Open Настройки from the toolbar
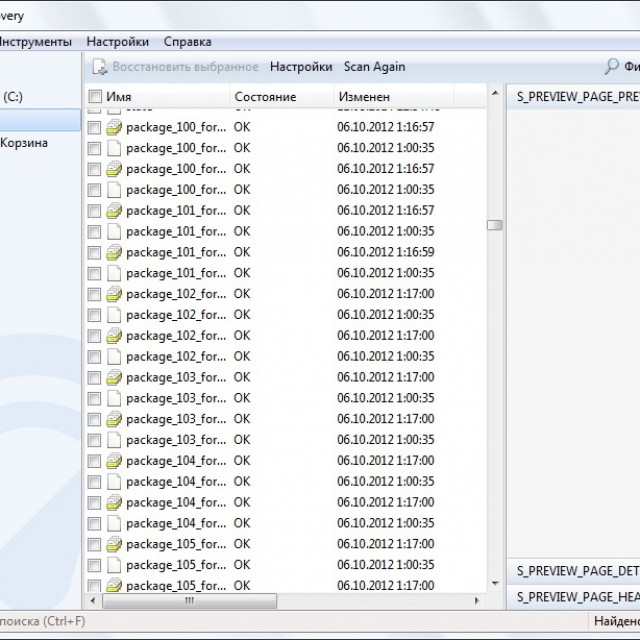Image resolution: width=640 pixels, height=640 pixels. coord(300,67)
